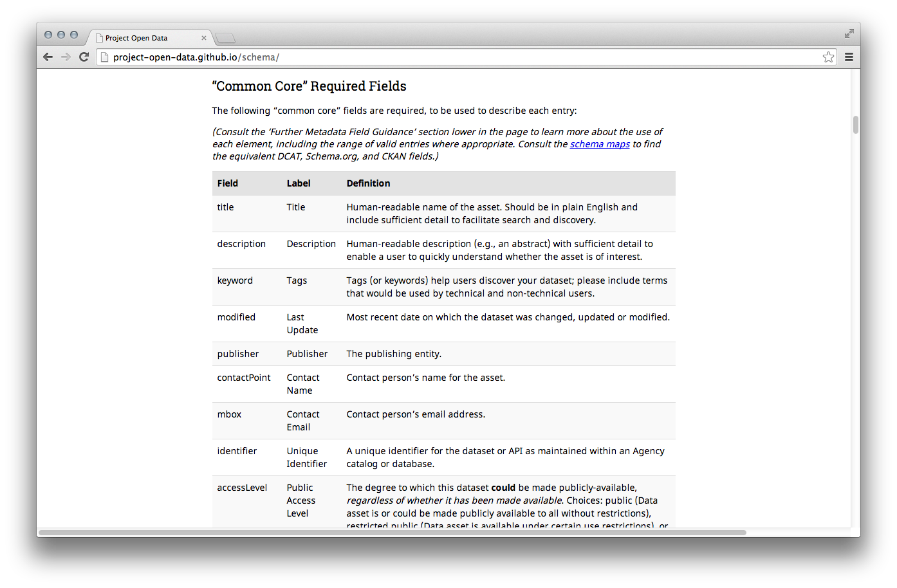
Task: Bookmark this page with the star icon
Action: [x=828, y=57]
